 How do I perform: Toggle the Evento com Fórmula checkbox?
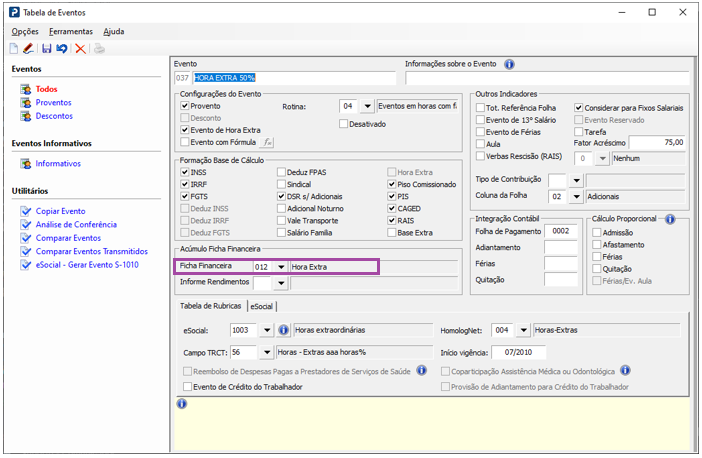point(185,142)
